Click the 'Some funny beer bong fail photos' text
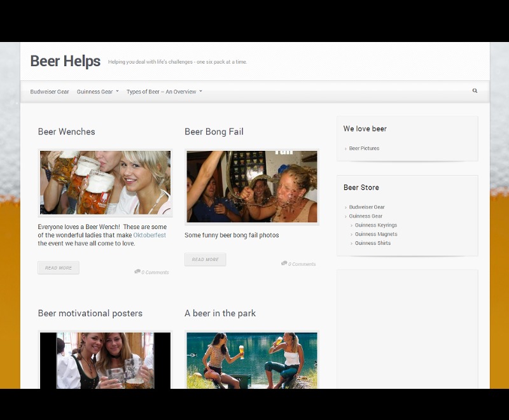509x420 pixels. 232,235
